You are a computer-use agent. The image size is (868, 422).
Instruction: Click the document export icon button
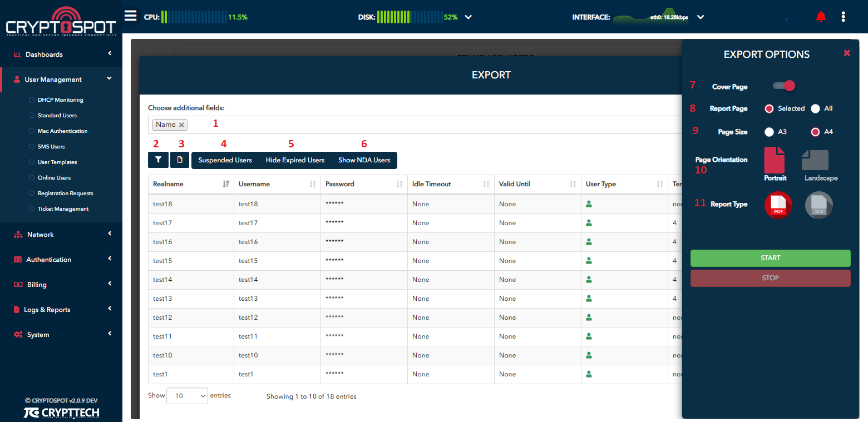[x=180, y=160]
